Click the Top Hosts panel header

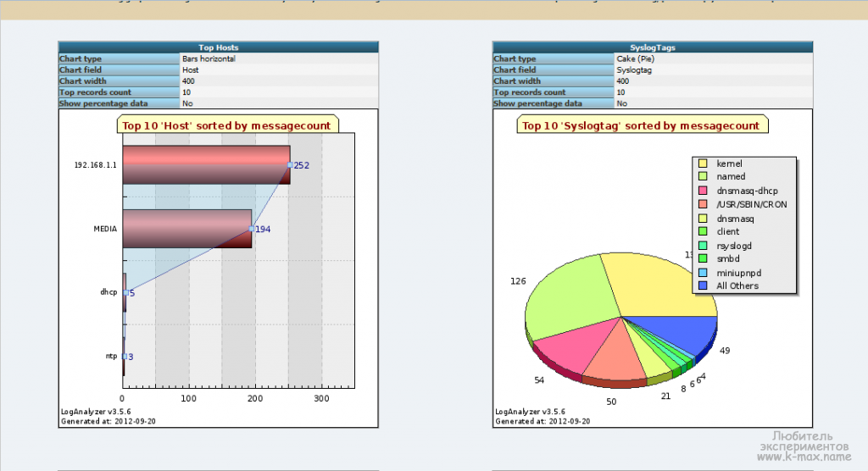point(218,47)
